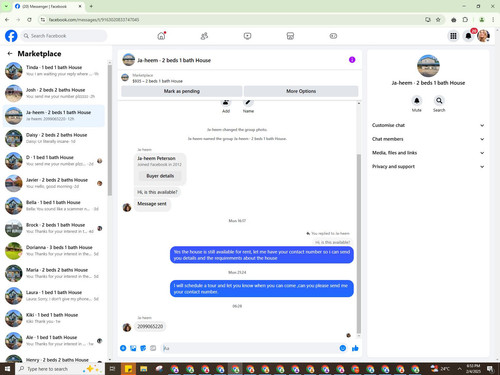Open conversation information purple icon

[352, 60]
